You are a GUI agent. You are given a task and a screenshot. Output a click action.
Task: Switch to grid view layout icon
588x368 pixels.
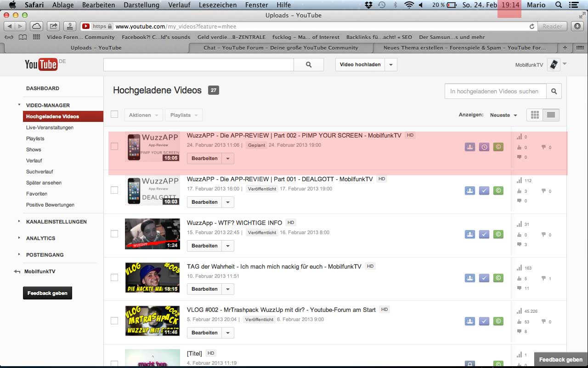(x=535, y=115)
